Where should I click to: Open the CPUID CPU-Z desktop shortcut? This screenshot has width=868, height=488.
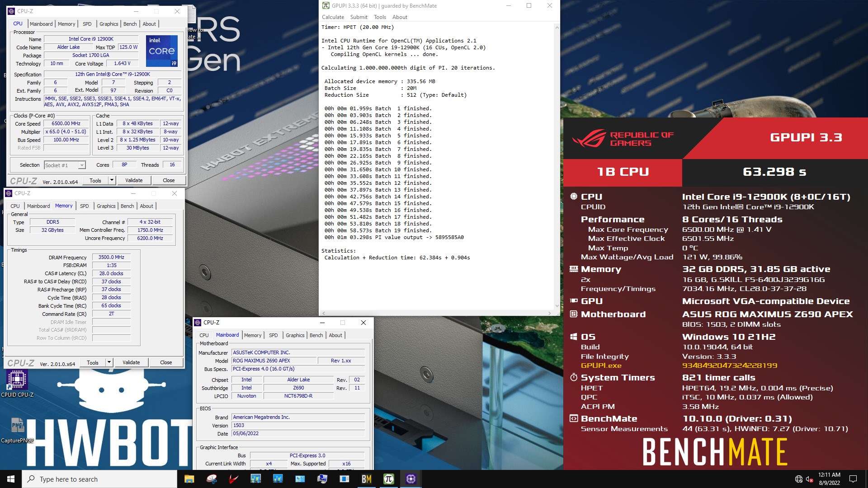(x=17, y=384)
